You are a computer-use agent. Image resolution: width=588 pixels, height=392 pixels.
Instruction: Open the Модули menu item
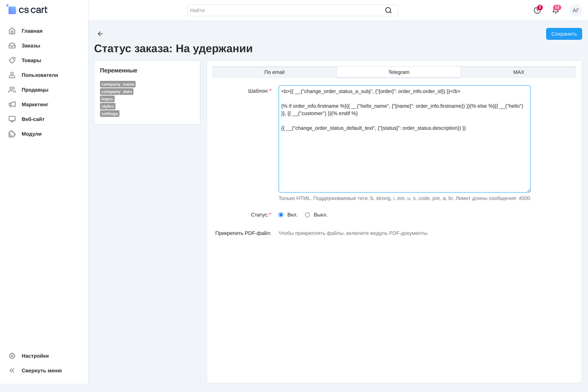(31, 134)
